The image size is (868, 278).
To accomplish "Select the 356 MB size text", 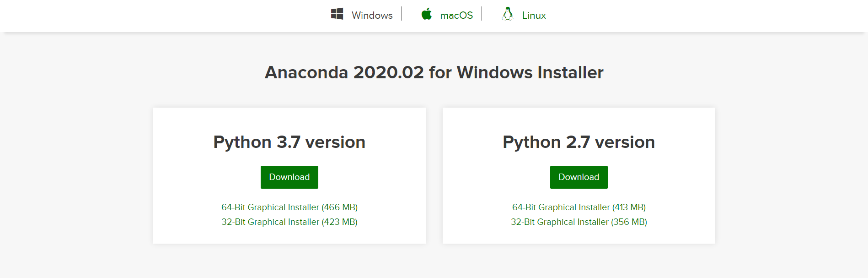I will 629,222.
